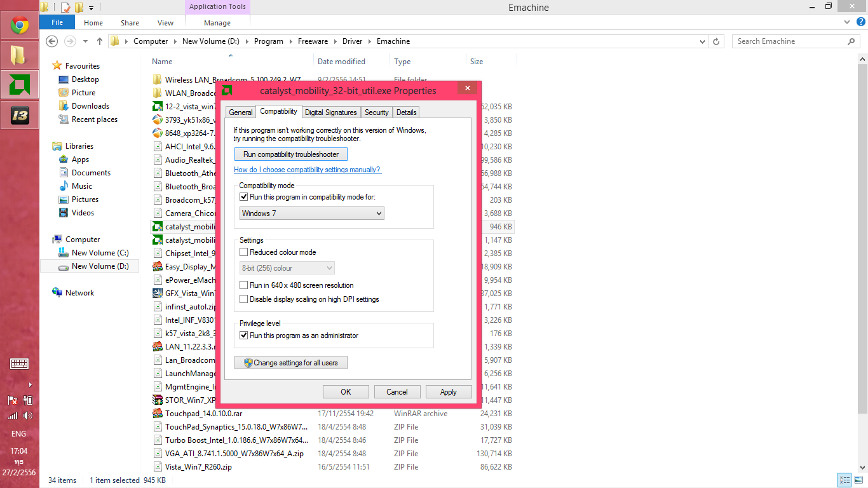
Task: Select the Network icon in the navigation pane
Action: [x=58, y=293]
